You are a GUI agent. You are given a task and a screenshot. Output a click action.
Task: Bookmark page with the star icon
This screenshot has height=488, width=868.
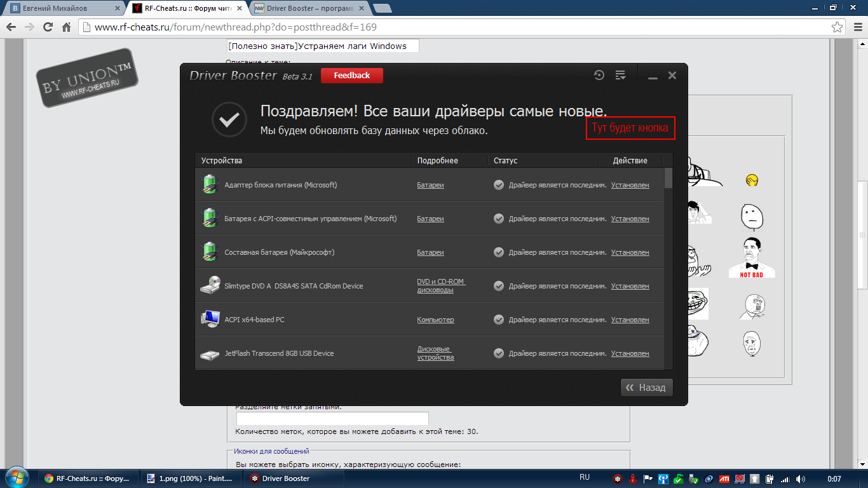(x=837, y=27)
